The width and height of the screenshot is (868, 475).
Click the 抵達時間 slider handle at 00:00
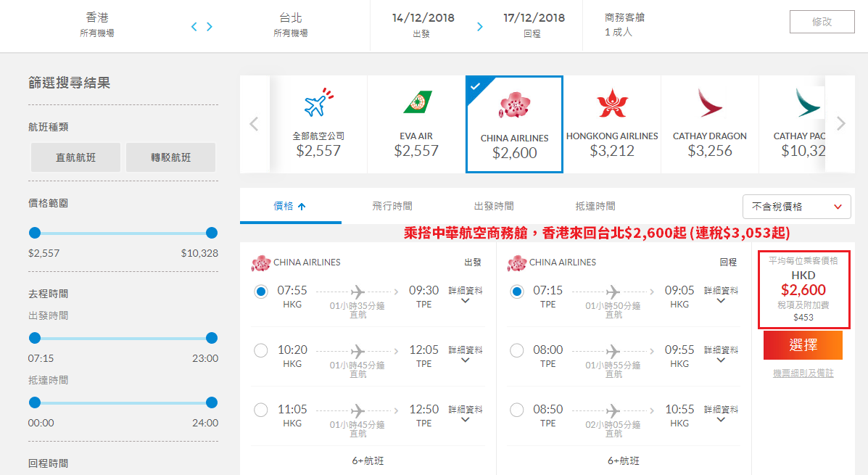[x=35, y=403]
